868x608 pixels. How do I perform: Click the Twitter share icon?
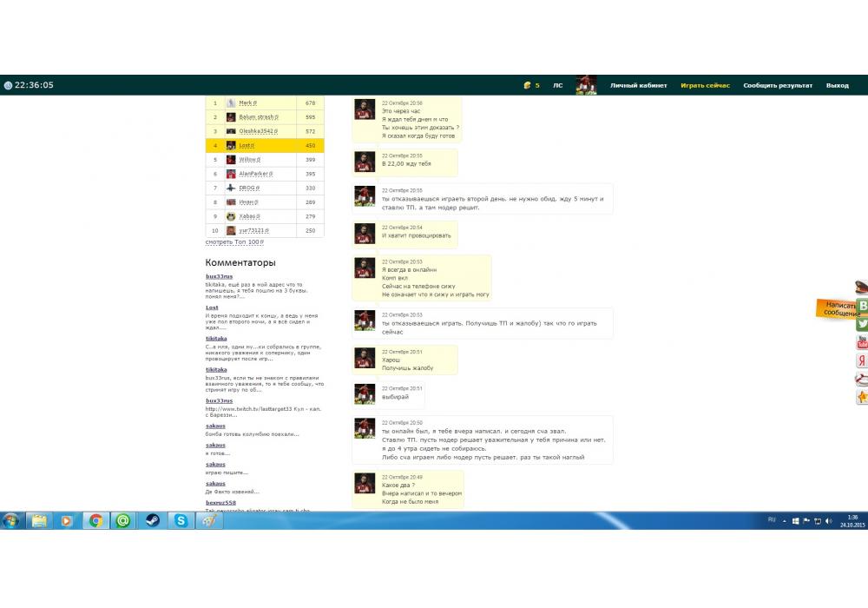pyautogui.click(x=862, y=324)
